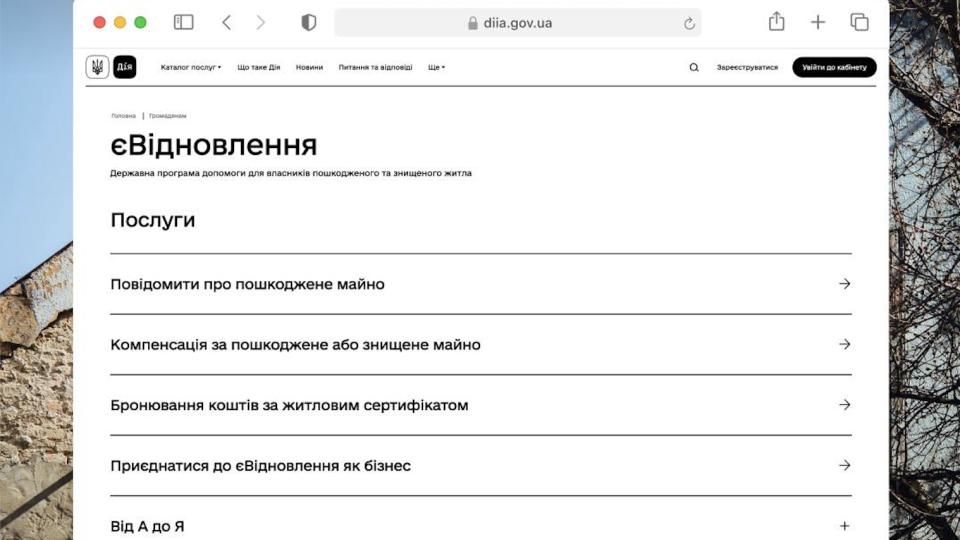
Task: Click the Від А до Я section title
Action: 147,527
